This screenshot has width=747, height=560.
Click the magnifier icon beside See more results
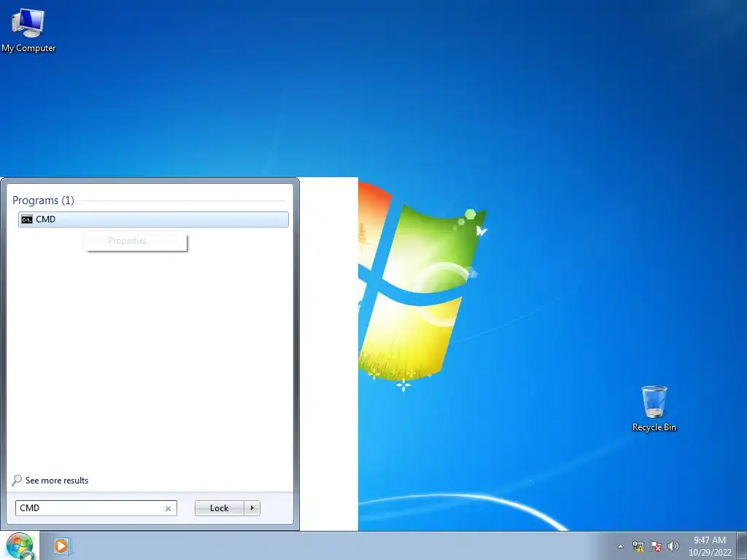pyautogui.click(x=18, y=480)
